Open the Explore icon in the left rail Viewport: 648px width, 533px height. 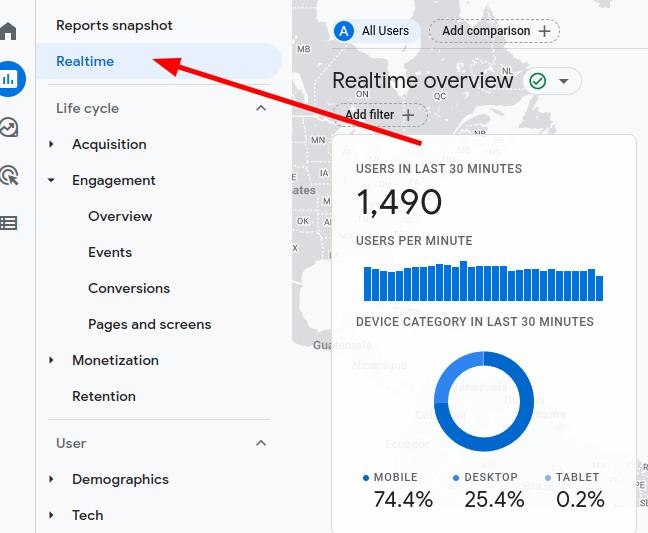click(x=9, y=127)
